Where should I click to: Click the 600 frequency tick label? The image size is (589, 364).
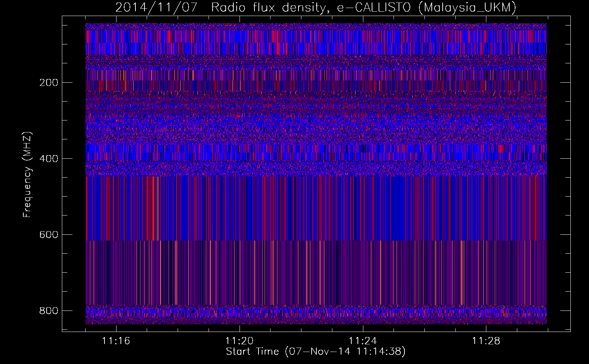point(49,235)
